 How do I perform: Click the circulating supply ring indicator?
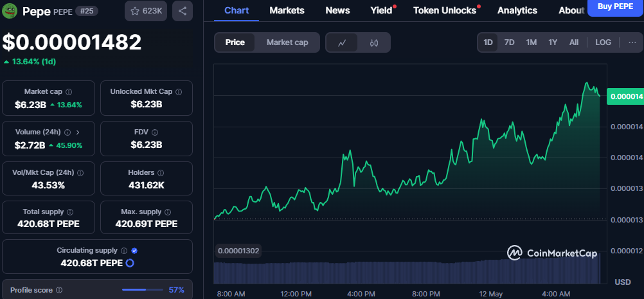[129, 263]
